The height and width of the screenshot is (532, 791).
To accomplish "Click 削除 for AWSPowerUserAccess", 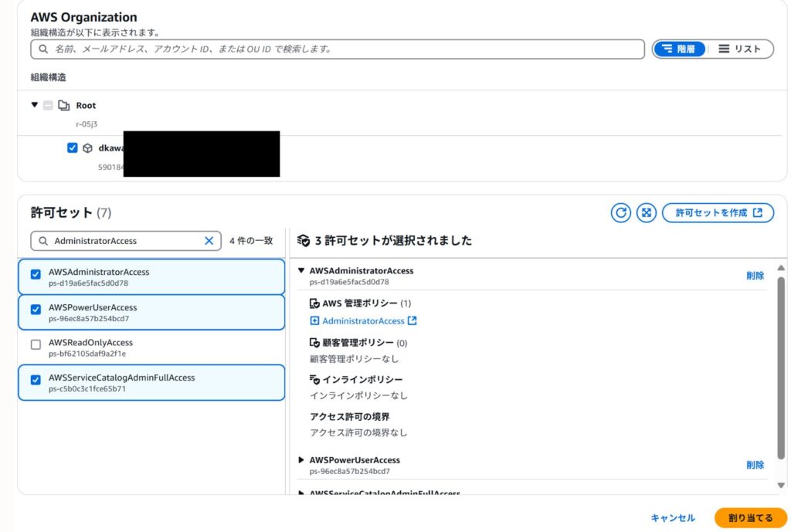I will click(755, 465).
